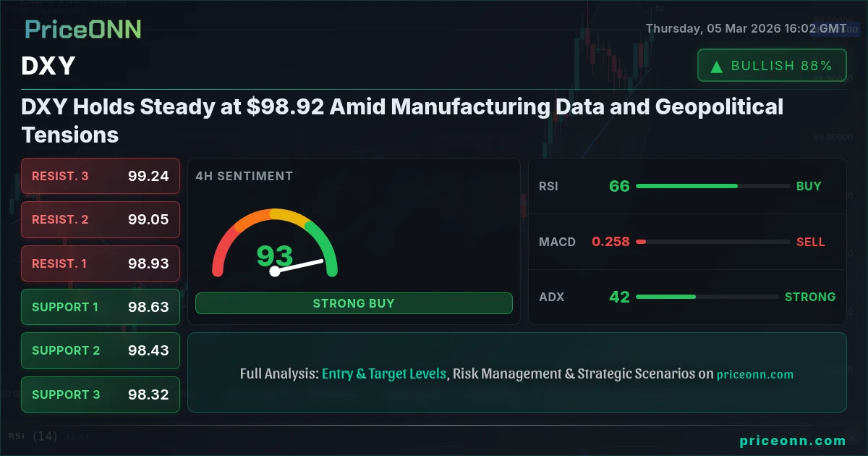Open the DXY Holds Steady headline
Screen dimensions: 868x456
click(402, 120)
